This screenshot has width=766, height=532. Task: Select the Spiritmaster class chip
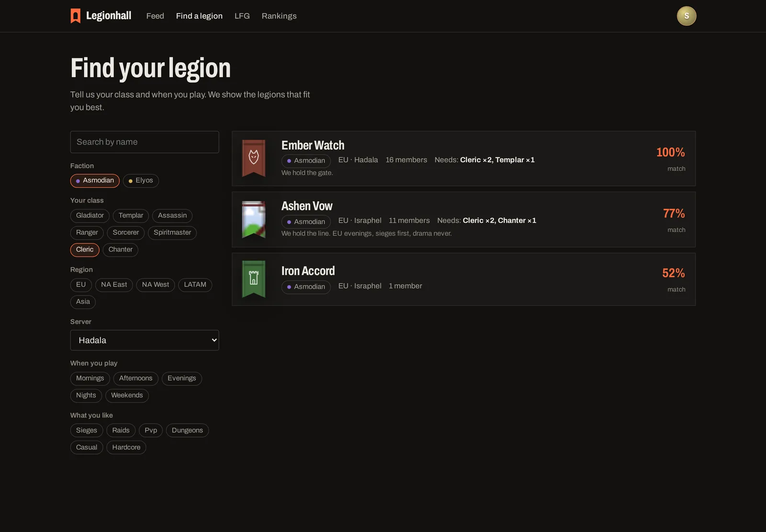[172, 233]
